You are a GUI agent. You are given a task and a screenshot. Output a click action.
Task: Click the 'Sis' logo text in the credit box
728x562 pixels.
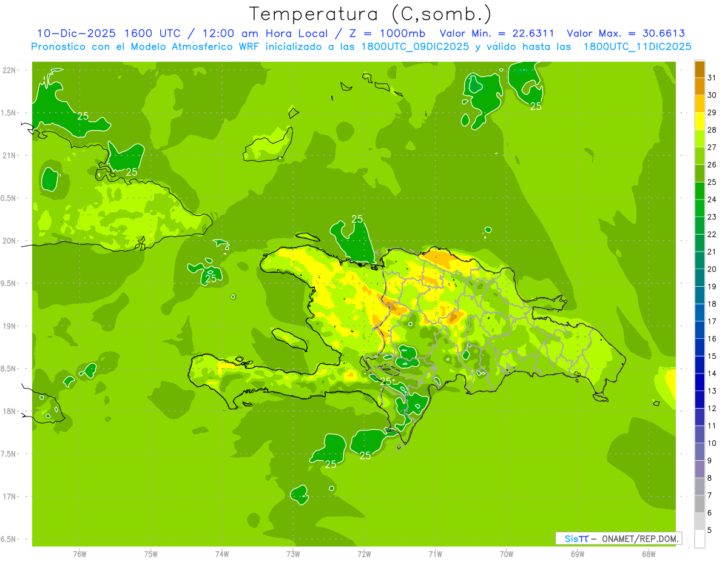pos(570,538)
